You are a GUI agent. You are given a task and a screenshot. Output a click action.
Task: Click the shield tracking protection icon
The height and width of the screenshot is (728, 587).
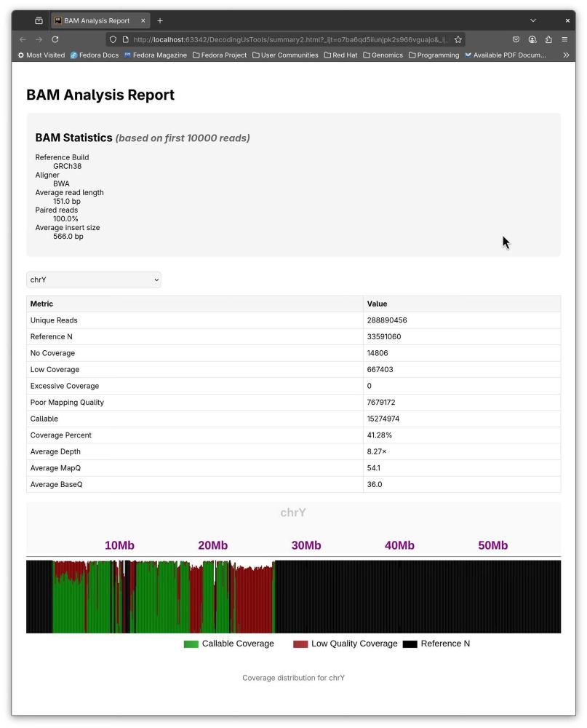pyautogui.click(x=113, y=39)
